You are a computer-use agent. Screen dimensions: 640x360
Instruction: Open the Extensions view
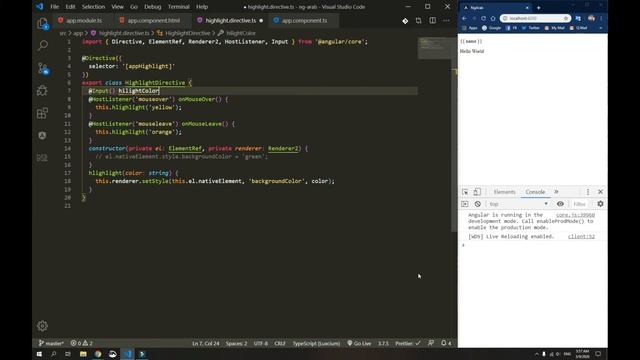pos(42,113)
